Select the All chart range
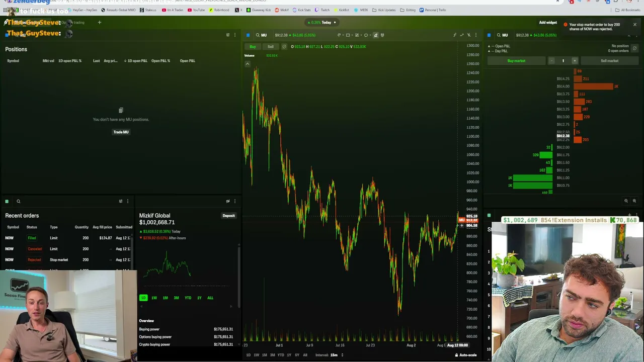The width and height of the screenshot is (644, 362). click(x=305, y=355)
